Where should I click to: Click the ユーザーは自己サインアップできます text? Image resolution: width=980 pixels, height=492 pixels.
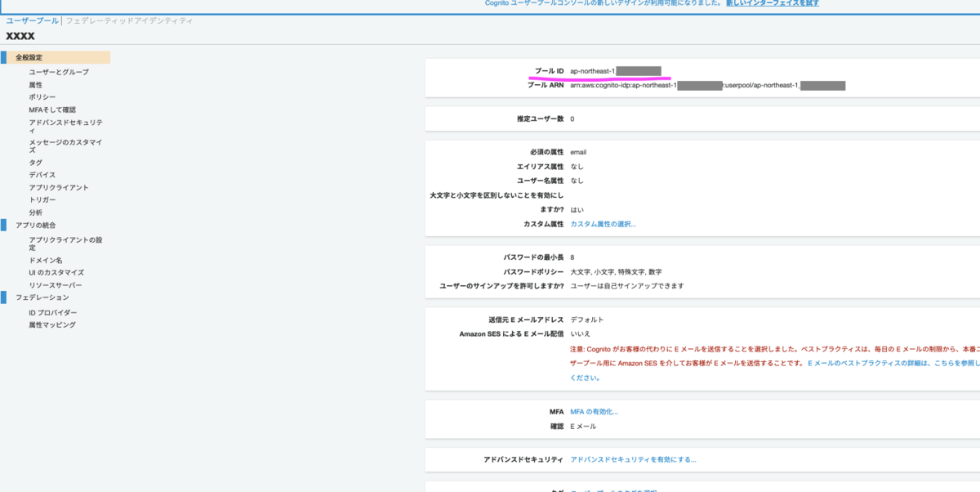coord(627,286)
